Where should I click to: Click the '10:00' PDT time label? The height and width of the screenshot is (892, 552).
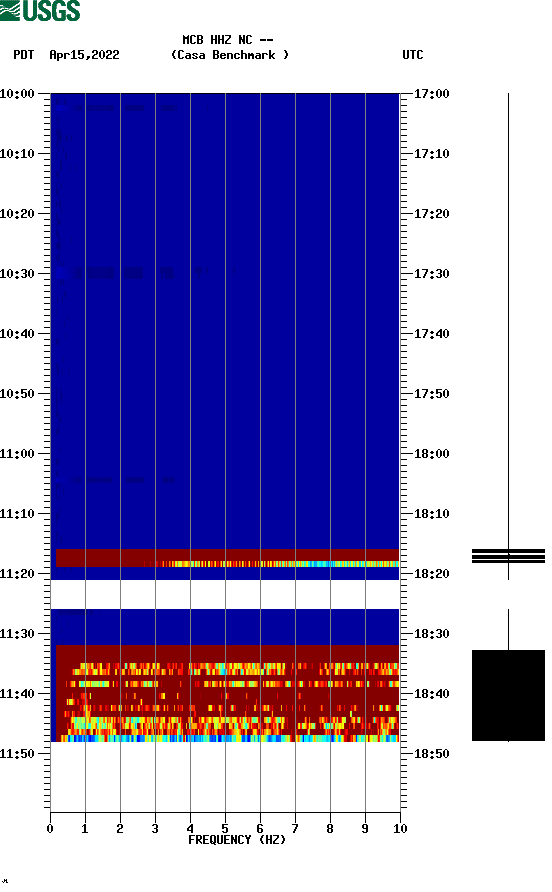point(18,93)
